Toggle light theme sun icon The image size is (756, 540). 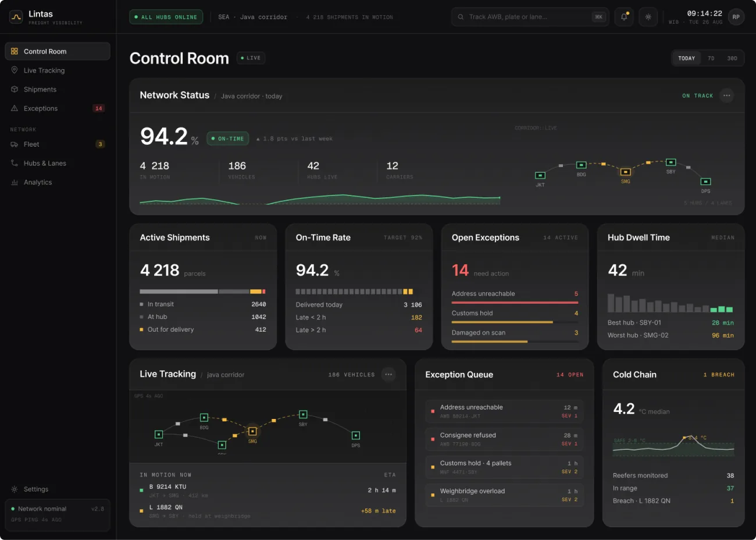point(648,17)
